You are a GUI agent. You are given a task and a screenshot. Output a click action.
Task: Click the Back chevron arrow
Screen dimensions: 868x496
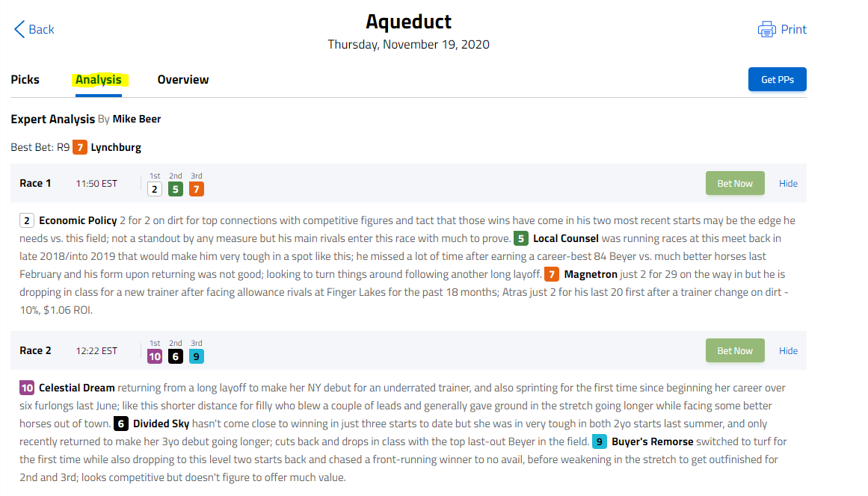coord(19,29)
